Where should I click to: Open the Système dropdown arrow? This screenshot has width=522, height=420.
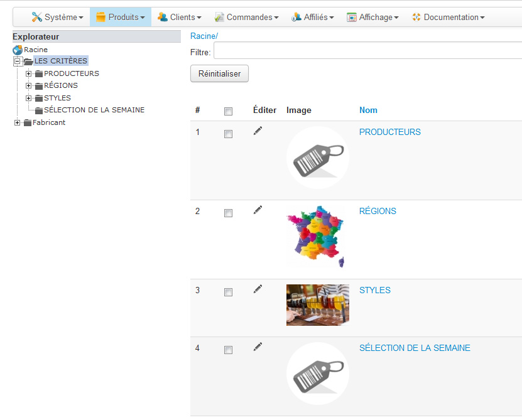pyautogui.click(x=81, y=18)
